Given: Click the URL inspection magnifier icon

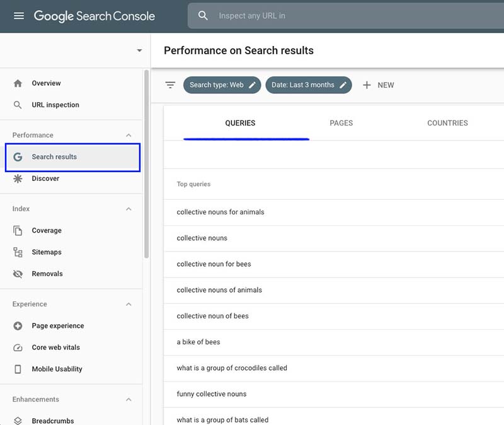Looking at the screenshot, I should [x=18, y=105].
